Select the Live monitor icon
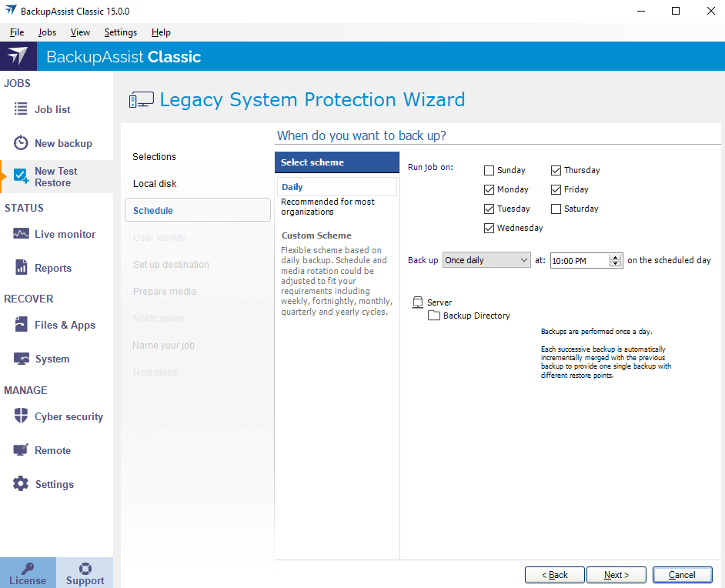The width and height of the screenshot is (725, 588). pos(21,234)
